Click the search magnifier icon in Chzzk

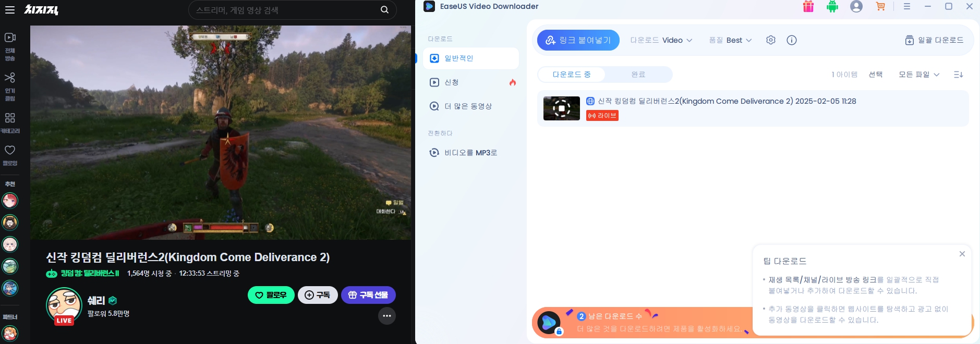(384, 10)
